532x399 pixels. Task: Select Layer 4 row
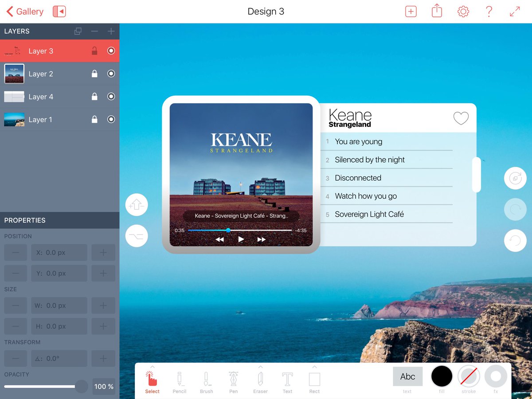(x=60, y=97)
